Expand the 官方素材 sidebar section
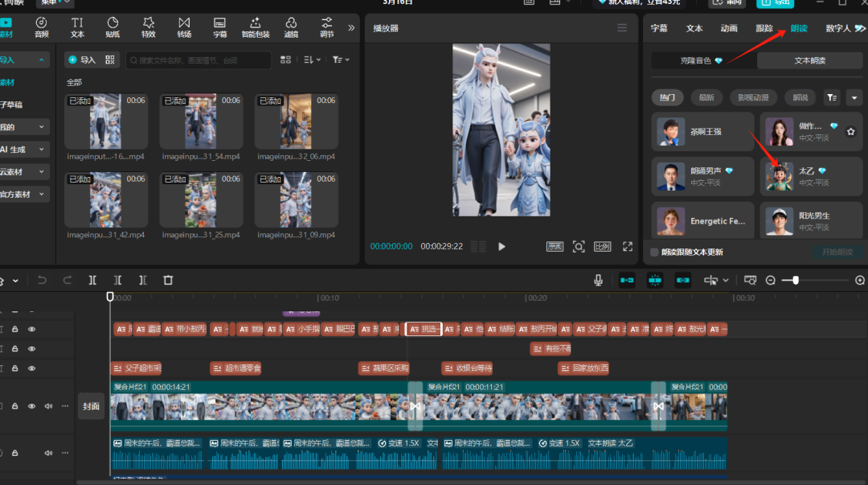The width and height of the screenshot is (868, 485). (x=24, y=194)
